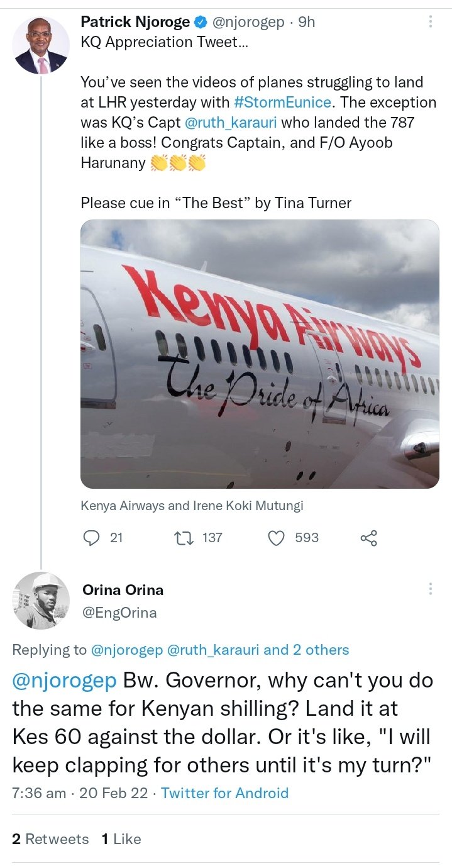Tap the blue verified badge next to Patrick Njoroge
The height and width of the screenshot is (868, 452).
click(201, 23)
